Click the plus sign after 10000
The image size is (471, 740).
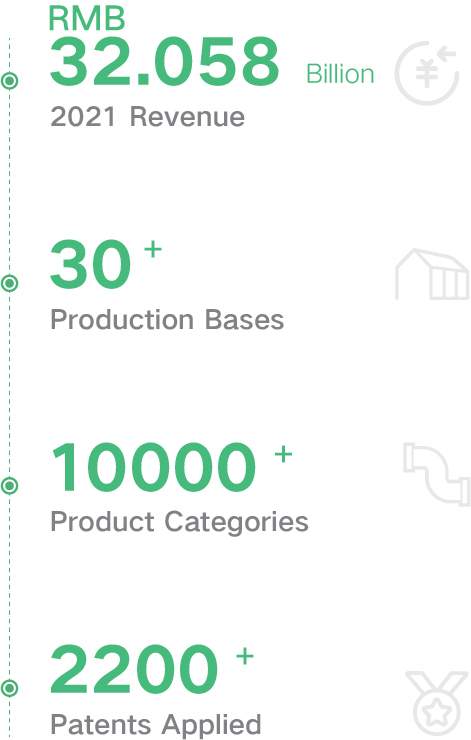(283, 454)
